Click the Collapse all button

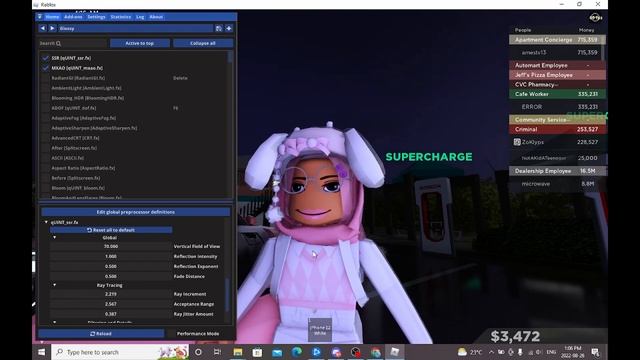tap(203, 43)
